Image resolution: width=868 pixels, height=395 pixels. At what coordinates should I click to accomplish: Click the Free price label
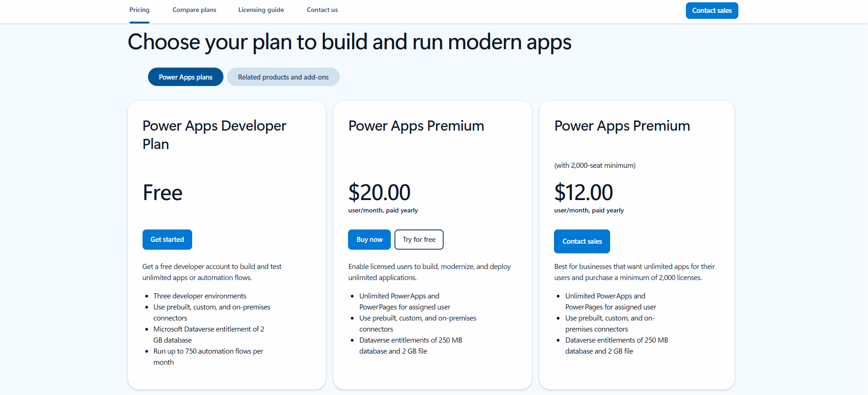click(162, 193)
